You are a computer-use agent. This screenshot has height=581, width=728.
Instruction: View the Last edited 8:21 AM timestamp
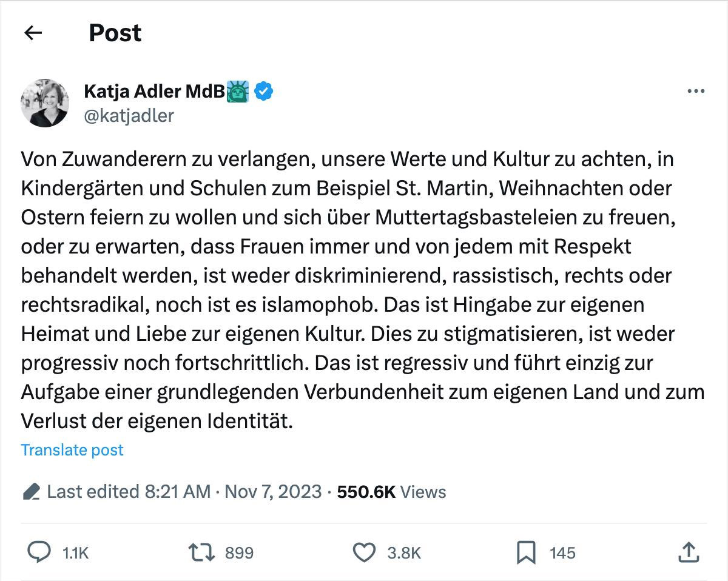tap(129, 491)
